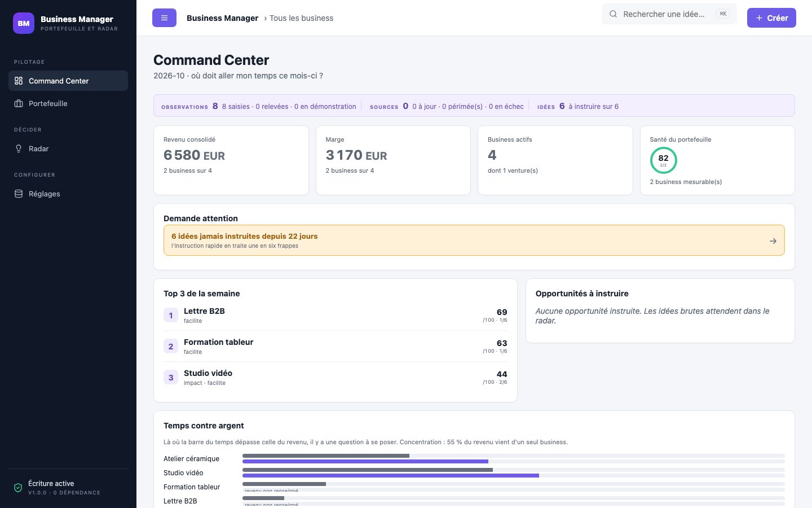Open the Lettre B2B row
Image resolution: width=812 pixels, height=508 pixels.
(336, 316)
